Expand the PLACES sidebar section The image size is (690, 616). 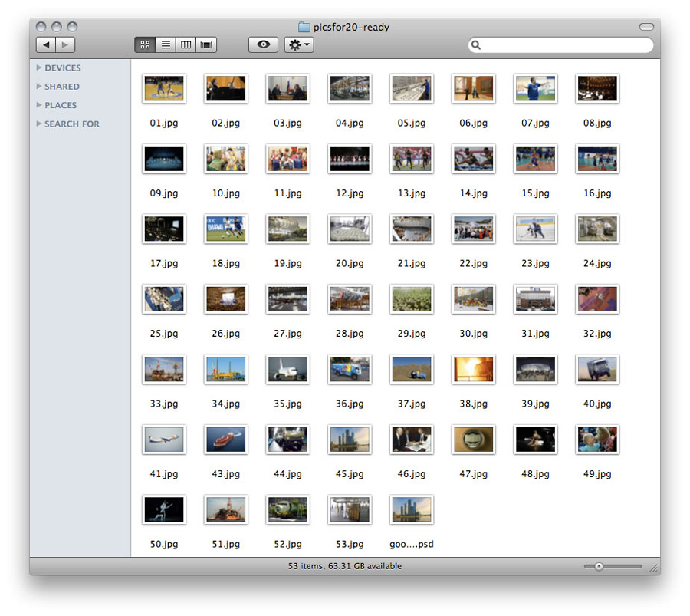click(x=39, y=105)
